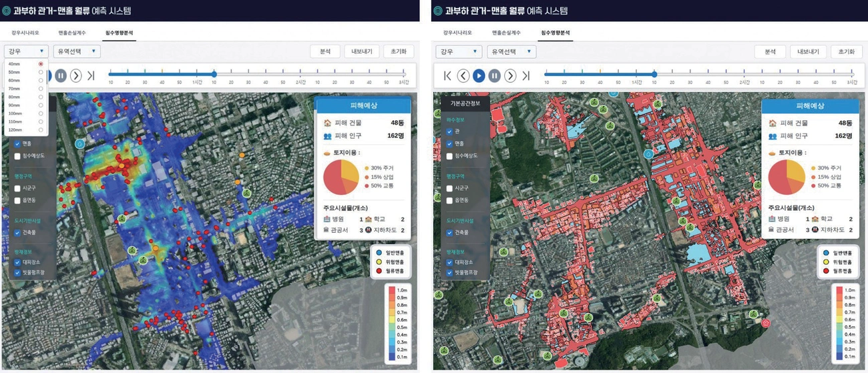The height and width of the screenshot is (373, 868).
Task: Enable 시군구 checkbox in right window
Action: coord(449,188)
